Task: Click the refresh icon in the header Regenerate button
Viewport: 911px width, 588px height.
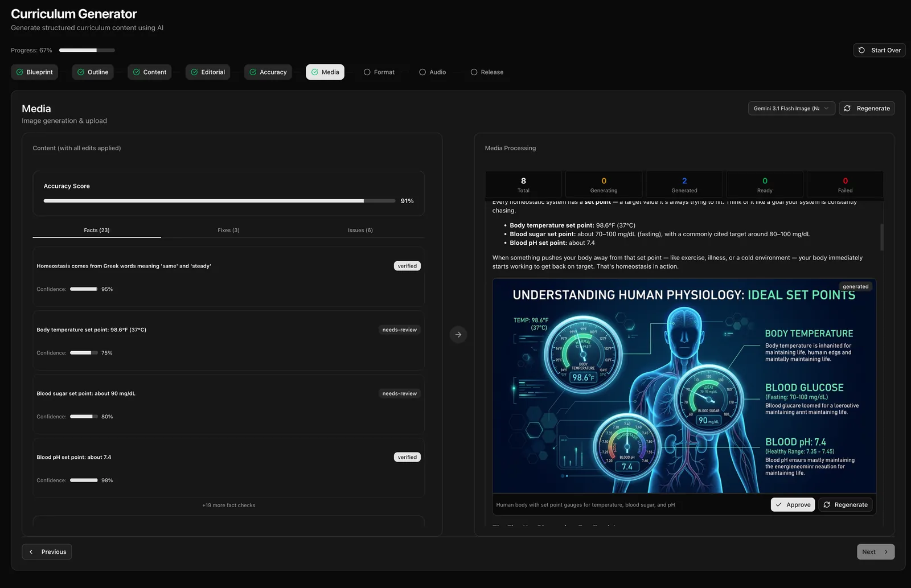Action: (x=847, y=108)
